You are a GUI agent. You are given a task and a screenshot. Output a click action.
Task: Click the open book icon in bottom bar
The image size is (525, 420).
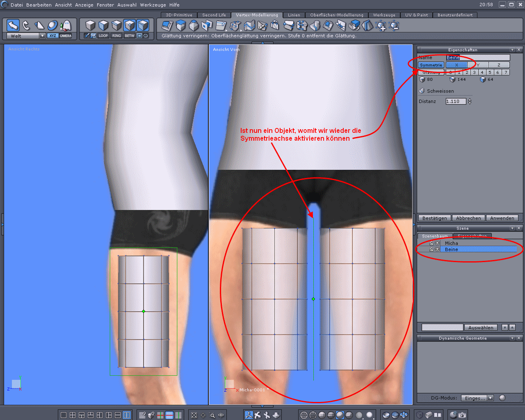(438, 415)
